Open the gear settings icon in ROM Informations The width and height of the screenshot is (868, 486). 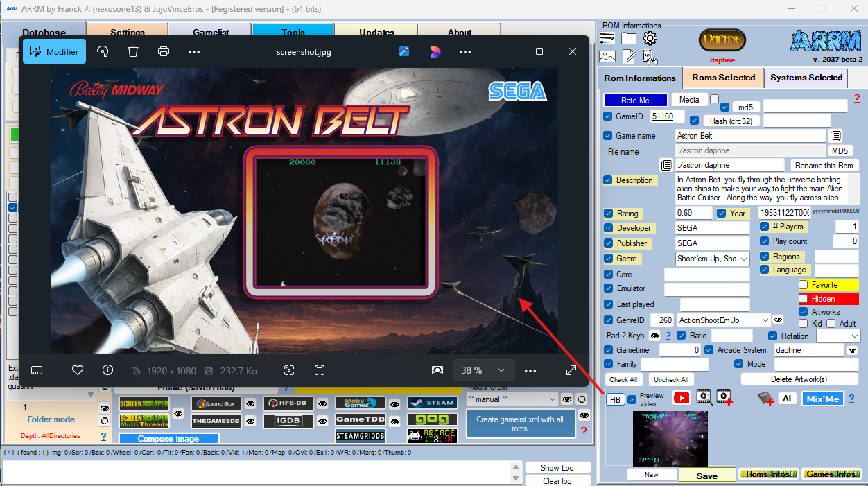(650, 39)
